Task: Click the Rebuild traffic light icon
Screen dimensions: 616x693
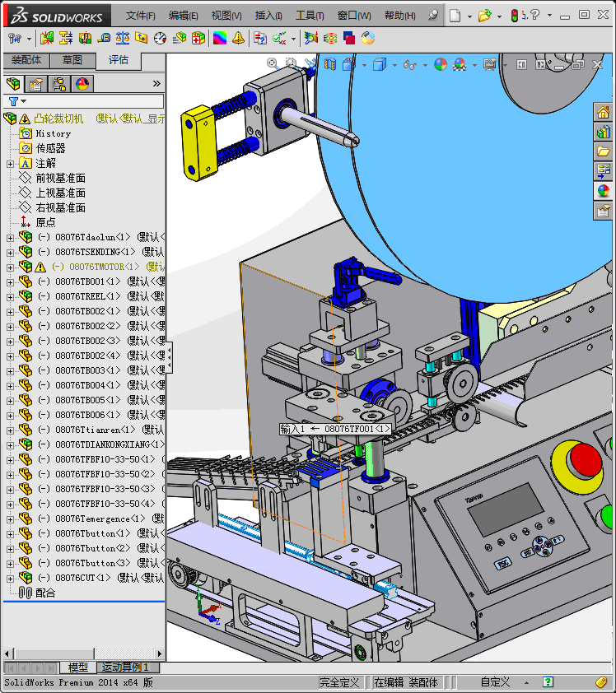Action: tap(514, 16)
